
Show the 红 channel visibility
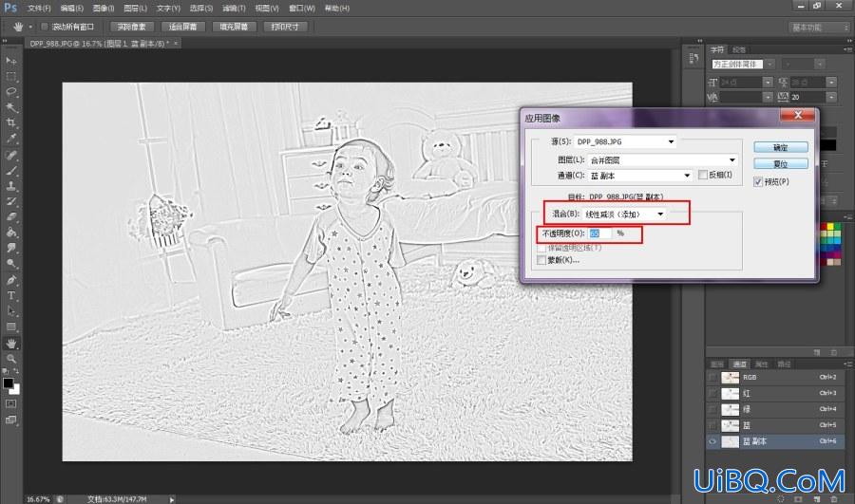tap(712, 393)
